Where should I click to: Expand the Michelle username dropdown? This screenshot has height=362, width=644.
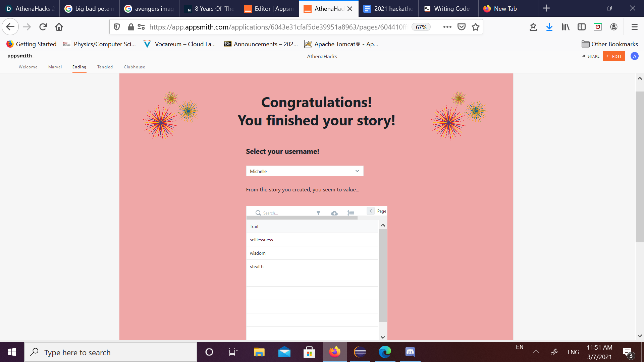coord(305,171)
